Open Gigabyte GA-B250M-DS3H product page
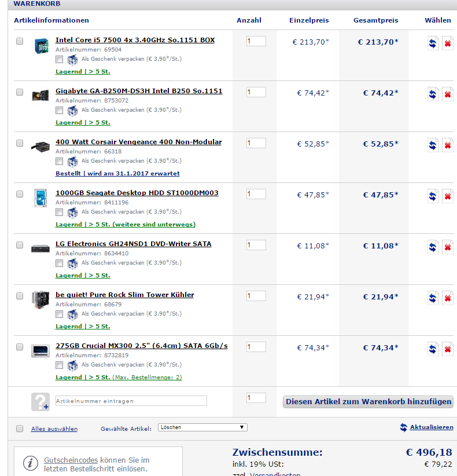 139,91
